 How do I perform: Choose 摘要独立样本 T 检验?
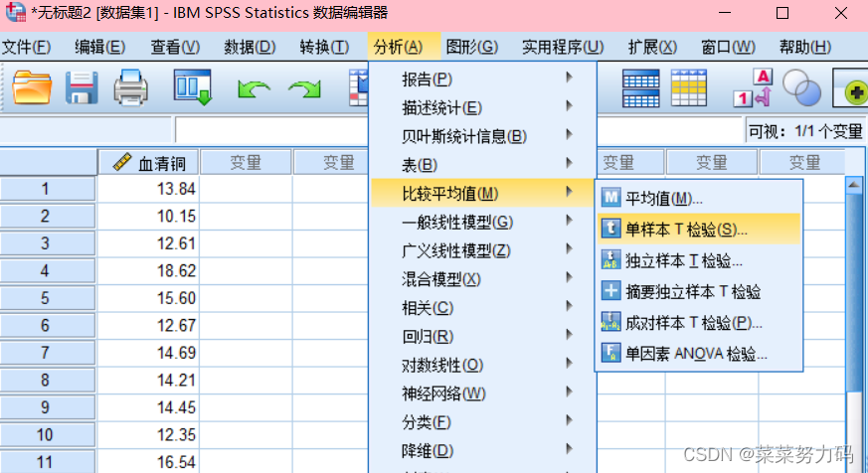tap(699, 291)
